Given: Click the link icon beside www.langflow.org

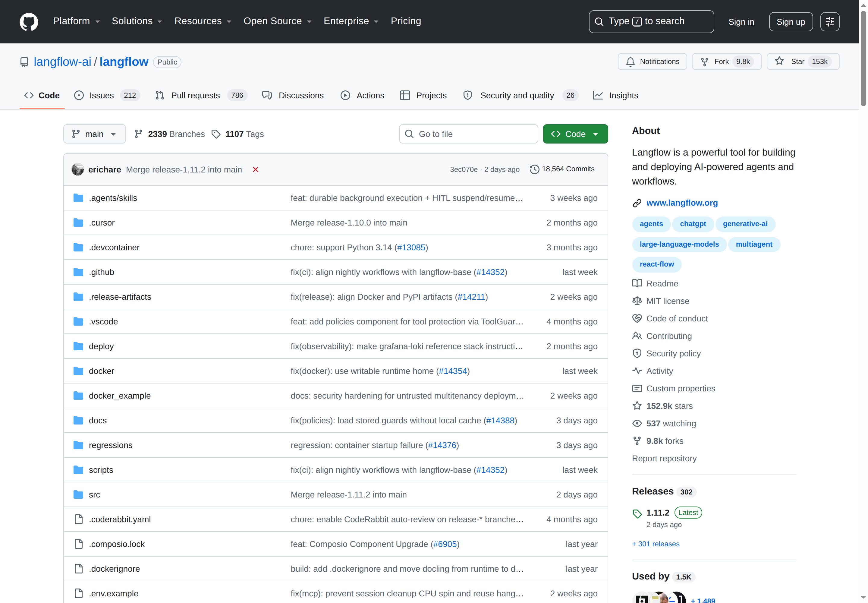Looking at the screenshot, I should point(637,203).
